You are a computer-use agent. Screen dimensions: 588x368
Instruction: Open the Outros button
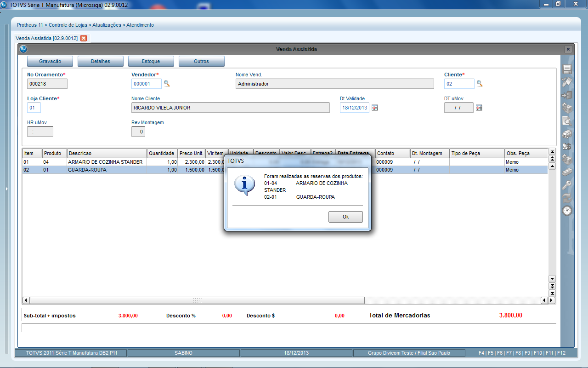(x=202, y=61)
